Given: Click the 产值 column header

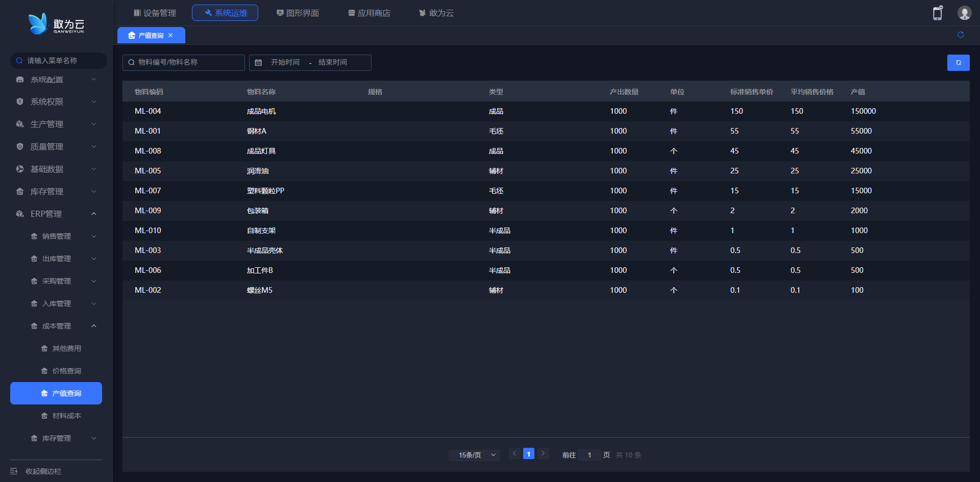Looking at the screenshot, I should click(858, 92).
